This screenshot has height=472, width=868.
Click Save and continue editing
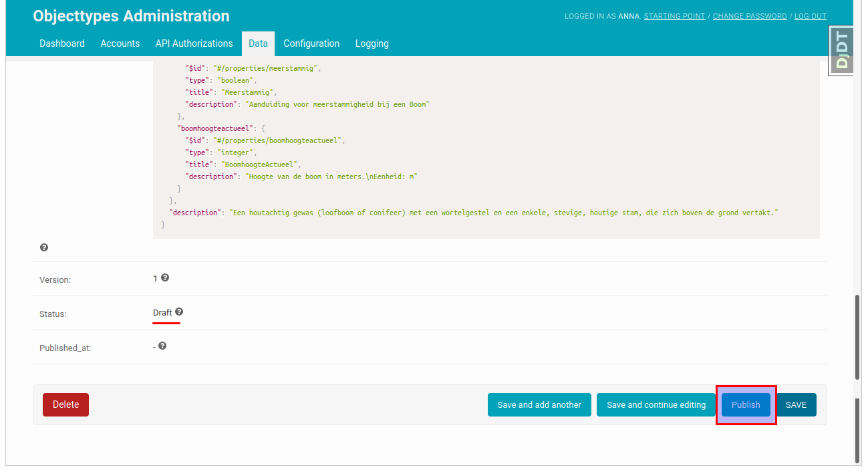pos(656,404)
